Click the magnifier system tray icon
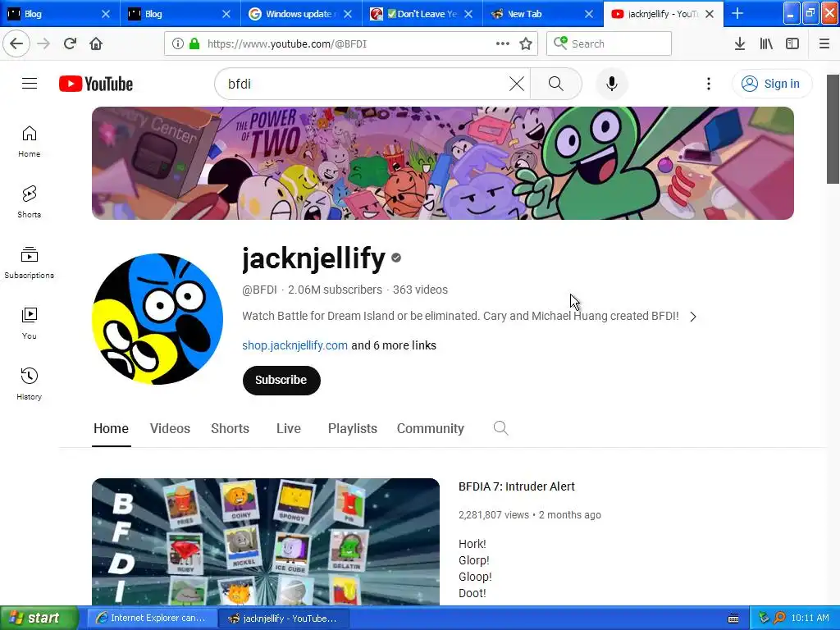840x630 pixels. (x=779, y=618)
